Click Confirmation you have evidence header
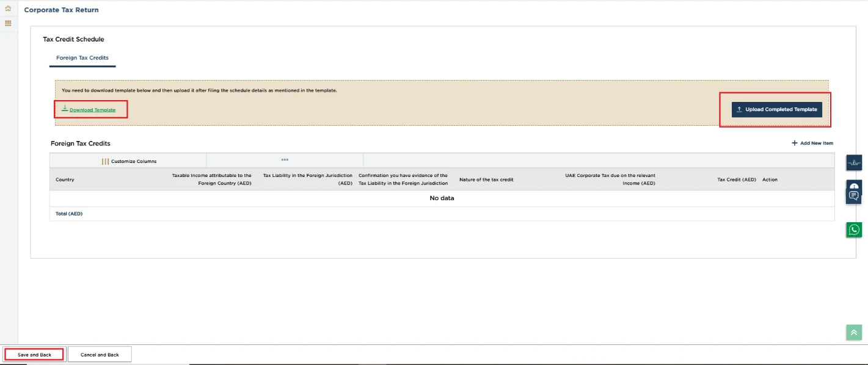 (x=403, y=179)
